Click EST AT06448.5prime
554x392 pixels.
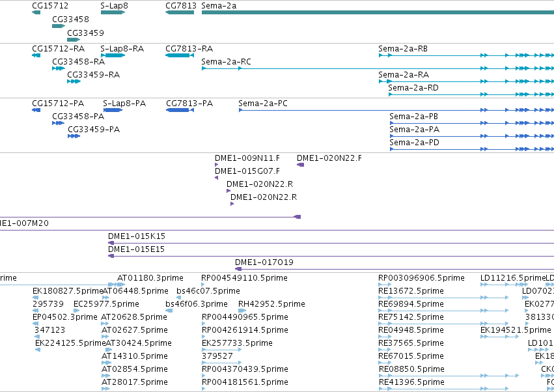pos(135,291)
